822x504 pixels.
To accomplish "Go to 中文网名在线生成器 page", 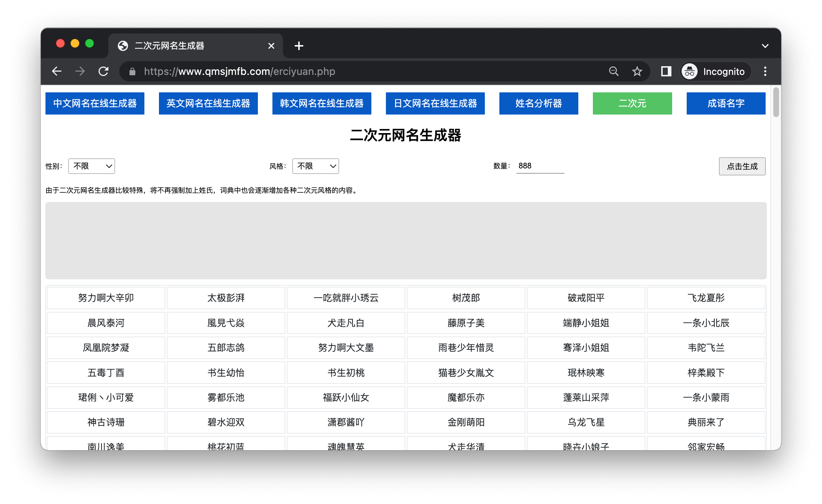I will 95,103.
